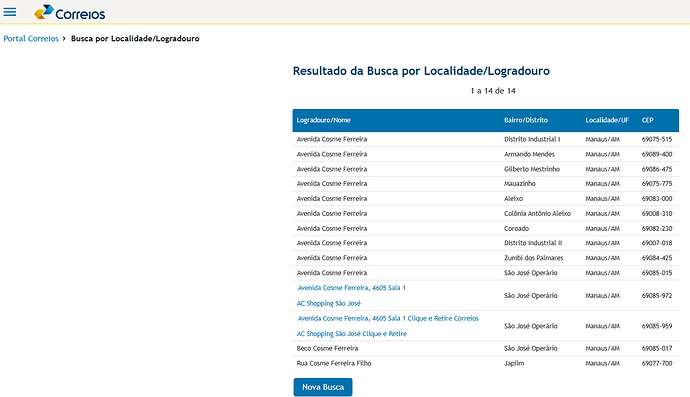This screenshot has width=690, height=397.
Task: Click the Gilberto Mestrinho cell
Action: [x=532, y=169]
